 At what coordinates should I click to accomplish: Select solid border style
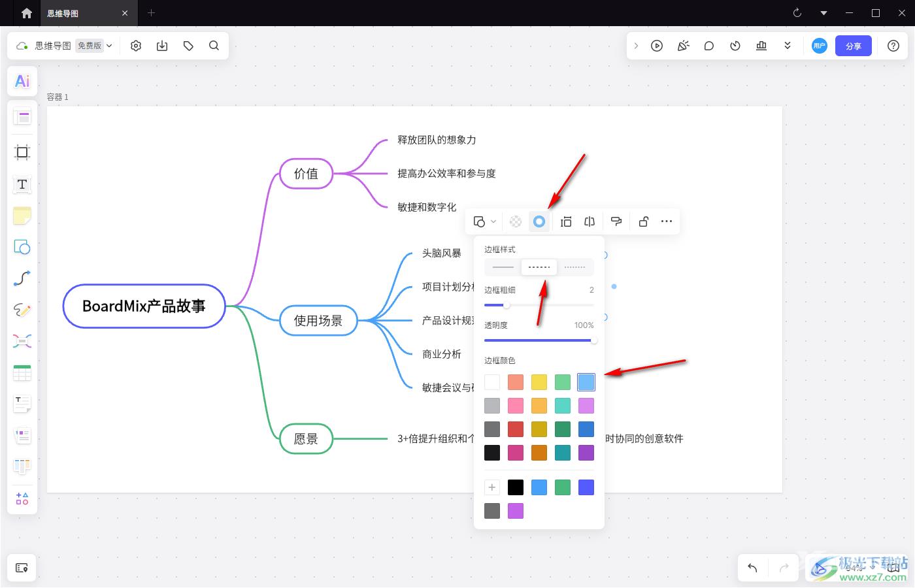(503, 267)
